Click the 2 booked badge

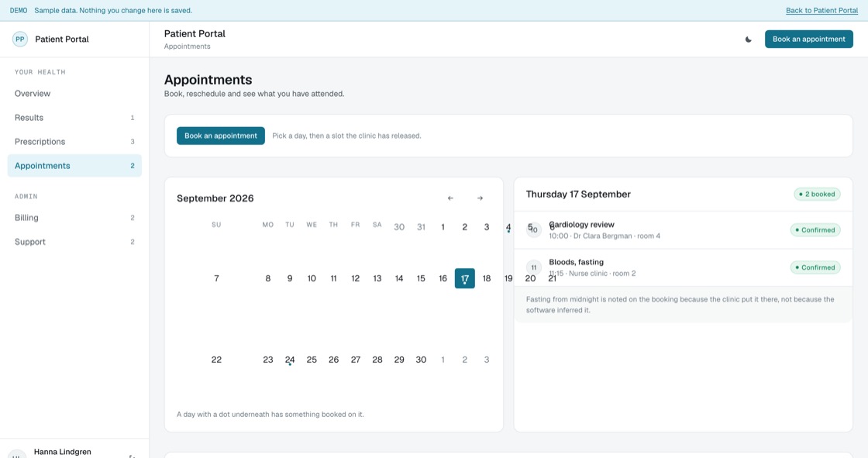[817, 195]
